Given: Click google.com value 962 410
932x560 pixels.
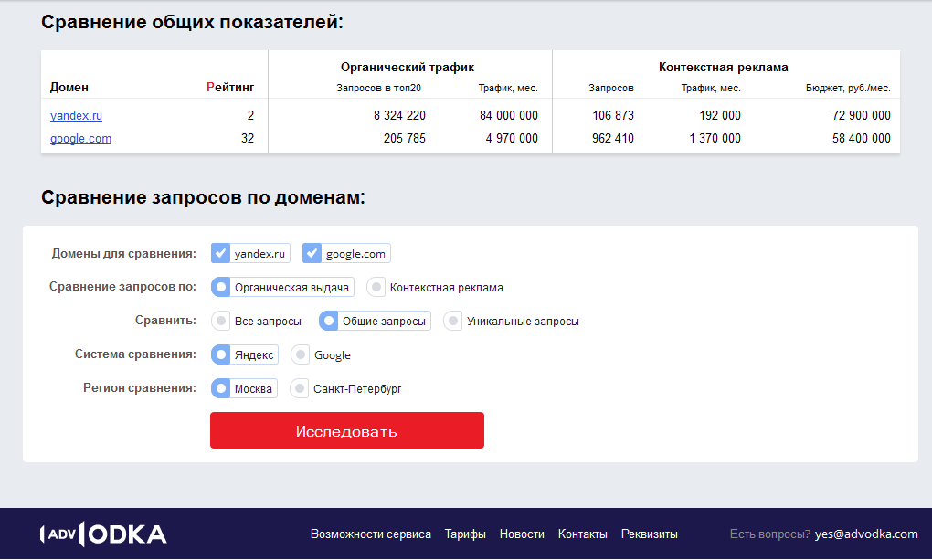Looking at the screenshot, I should [x=613, y=139].
